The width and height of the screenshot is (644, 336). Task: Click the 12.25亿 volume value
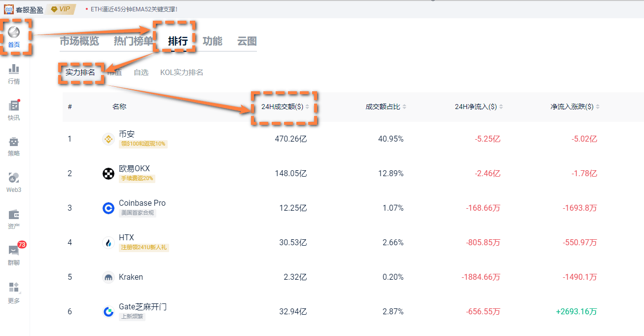tap(293, 208)
